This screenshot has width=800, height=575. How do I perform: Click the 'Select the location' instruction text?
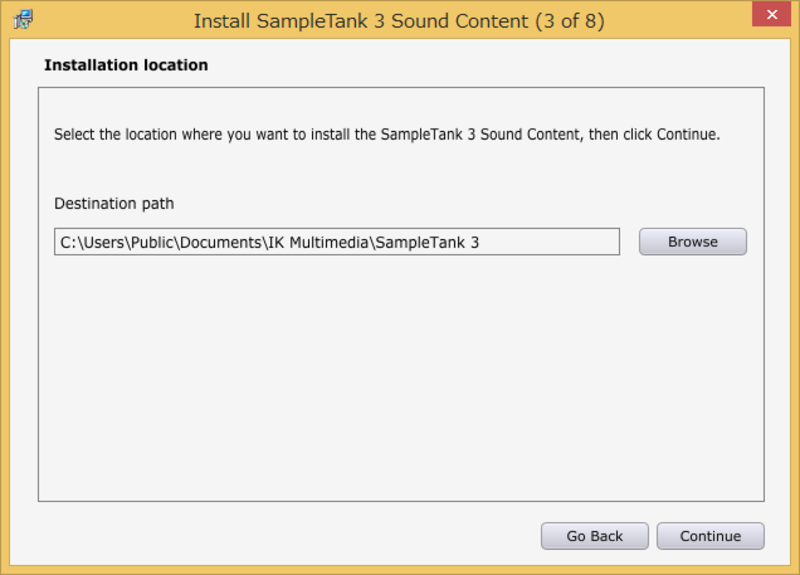point(387,134)
